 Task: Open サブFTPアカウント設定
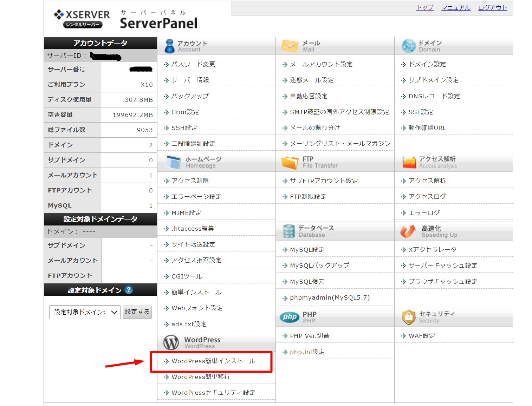point(324,181)
